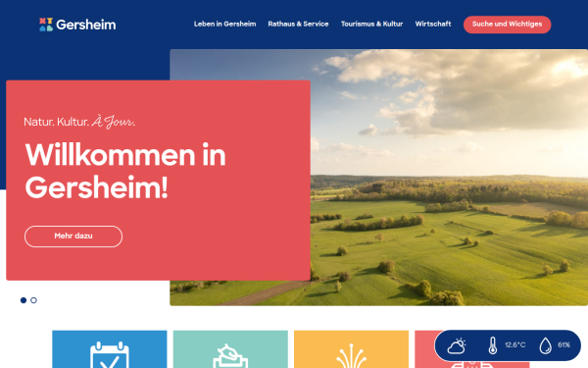The width and height of the screenshot is (588, 368).
Task: Open the Leben in Gersheim menu
Action: click(224, 24)
